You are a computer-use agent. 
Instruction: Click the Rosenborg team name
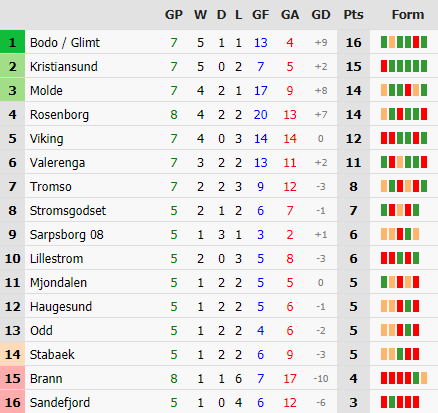click(x=59, y=115)
